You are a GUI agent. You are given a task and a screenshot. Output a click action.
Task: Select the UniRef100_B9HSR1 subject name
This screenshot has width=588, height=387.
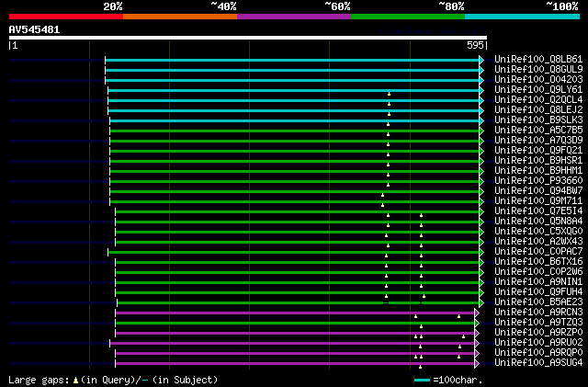pos(538,161)
